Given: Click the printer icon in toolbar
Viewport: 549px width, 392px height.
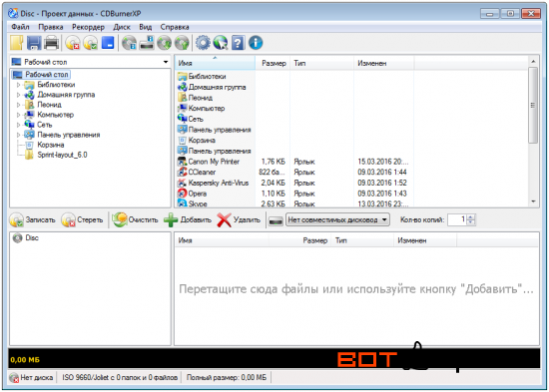Looking at the screenshot, I should [52, 43].
